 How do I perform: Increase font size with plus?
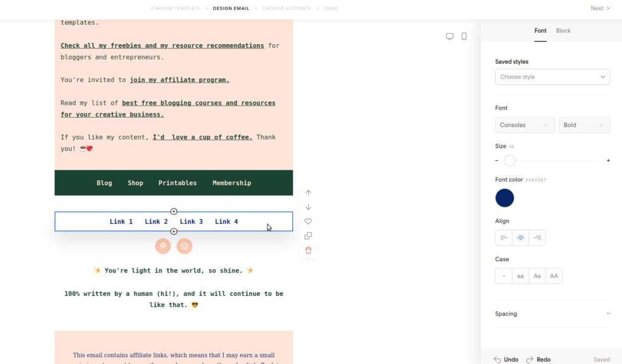tap(608, 160)
